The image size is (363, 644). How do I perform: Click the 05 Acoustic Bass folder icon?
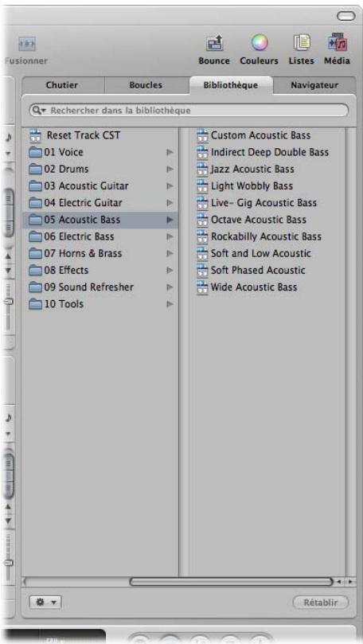tap(36, 220)
